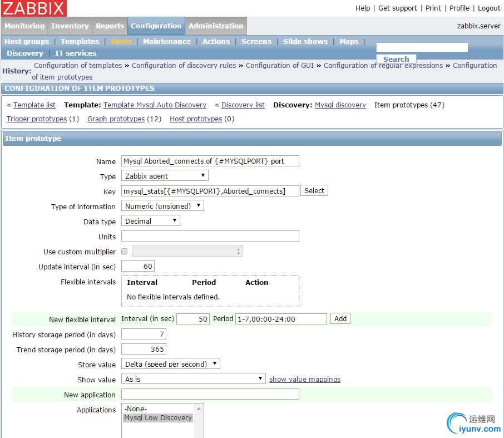This screenshot has height=438, width=504.
Task: Go to Hosts submenu
Action: (x=121, y=42)
